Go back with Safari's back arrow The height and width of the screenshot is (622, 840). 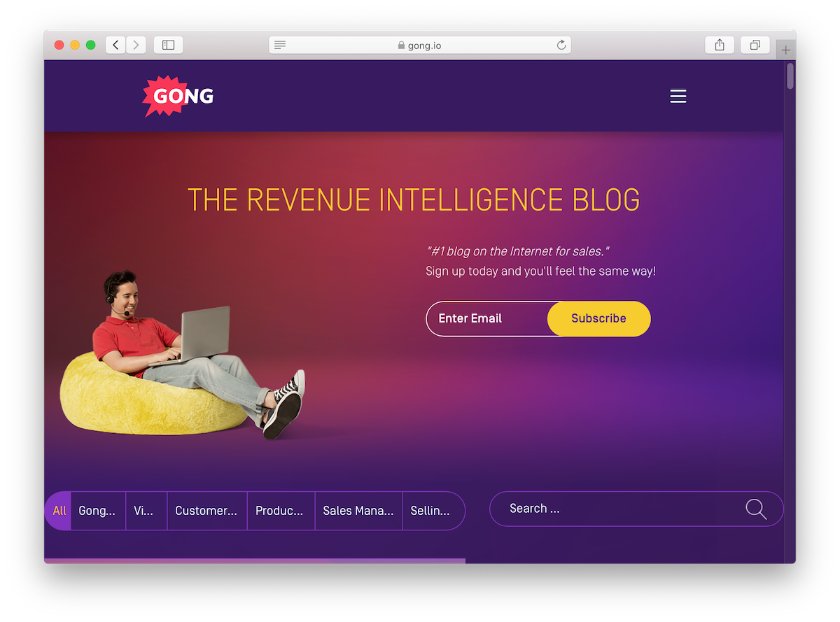[115, 45]
